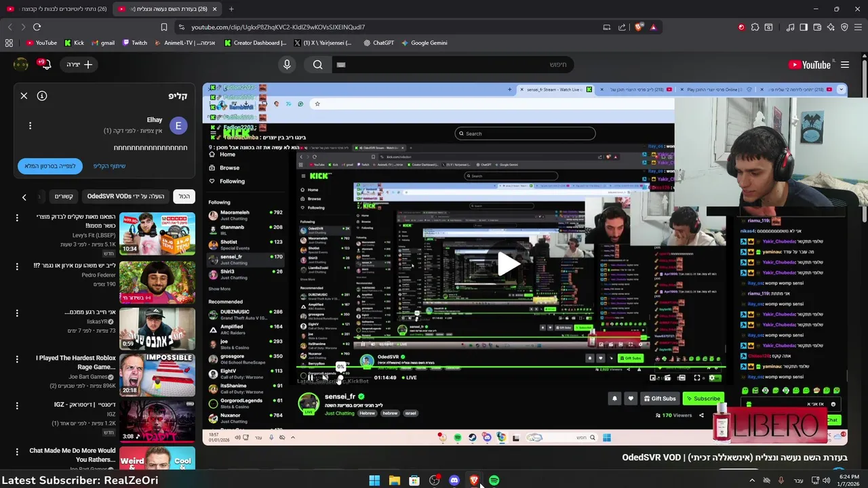Open options menu for Levy's Fit video

click(17, 218)
